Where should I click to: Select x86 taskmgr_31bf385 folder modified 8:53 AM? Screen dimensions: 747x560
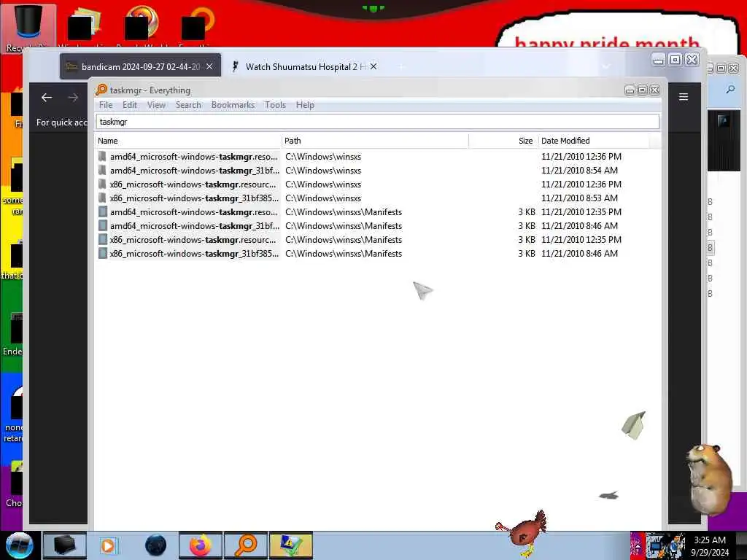378,198
